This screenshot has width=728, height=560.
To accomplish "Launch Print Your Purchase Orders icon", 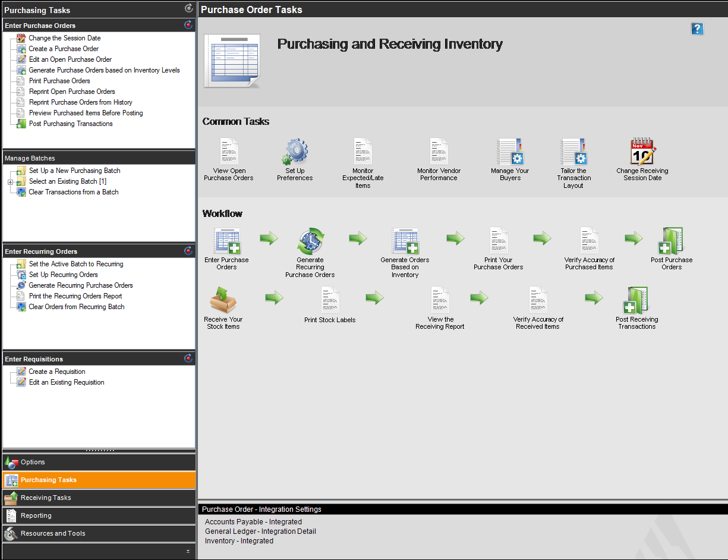I will coord(499,241).
